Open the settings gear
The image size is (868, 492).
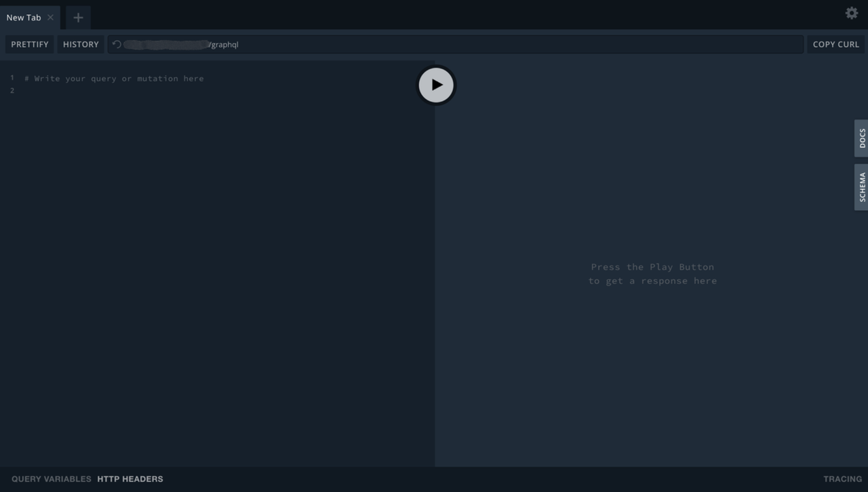852,12
